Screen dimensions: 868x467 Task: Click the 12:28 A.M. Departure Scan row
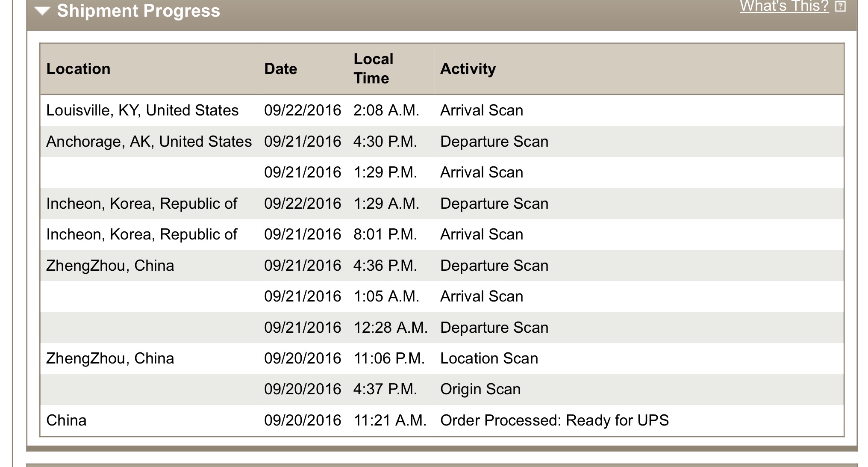(x=442, y=328)
